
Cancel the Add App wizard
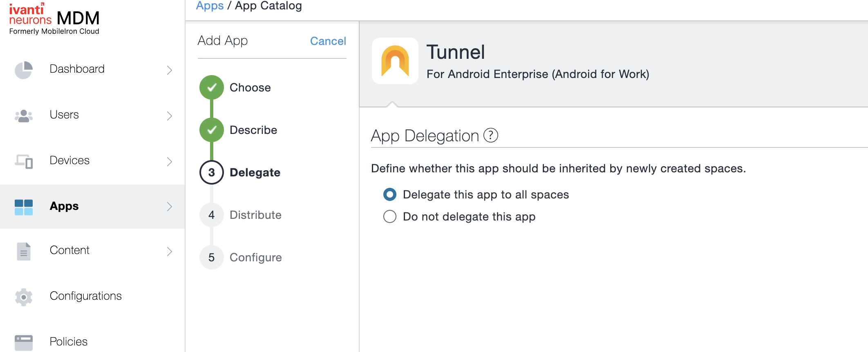tap(328, 41)
